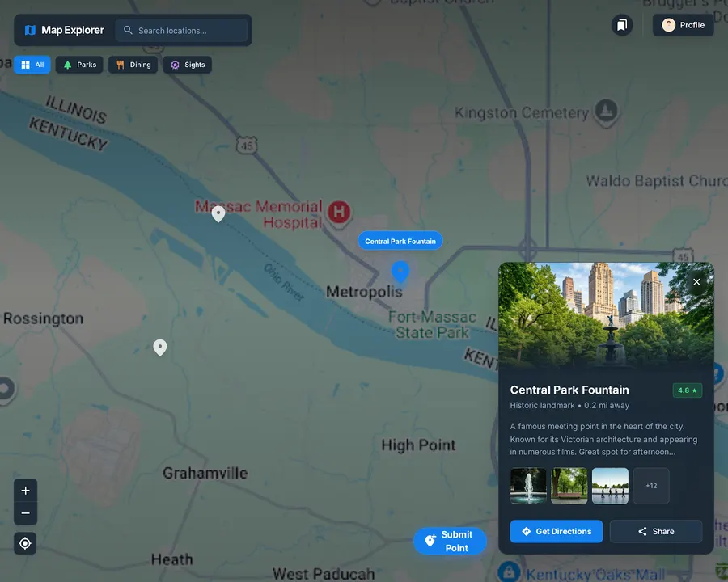The image size is (728, 582).
Task: Select the All filter chip
Action: [x=32, y=65]
